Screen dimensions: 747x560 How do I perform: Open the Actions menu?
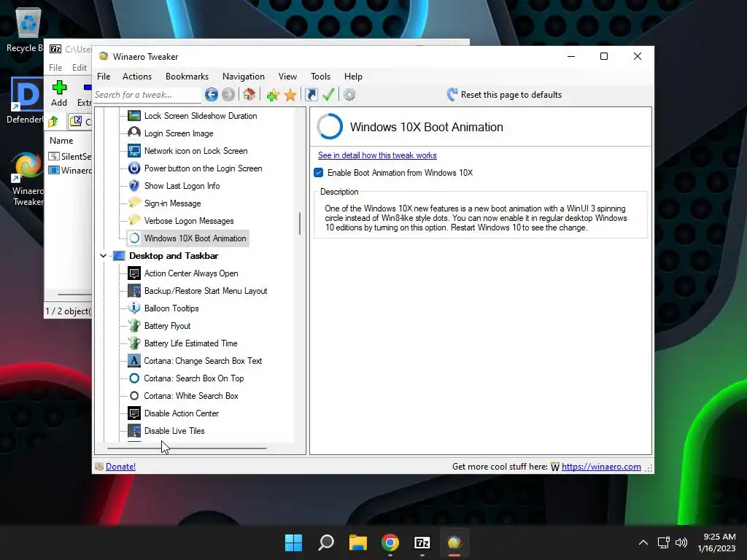tap(137, 77)
